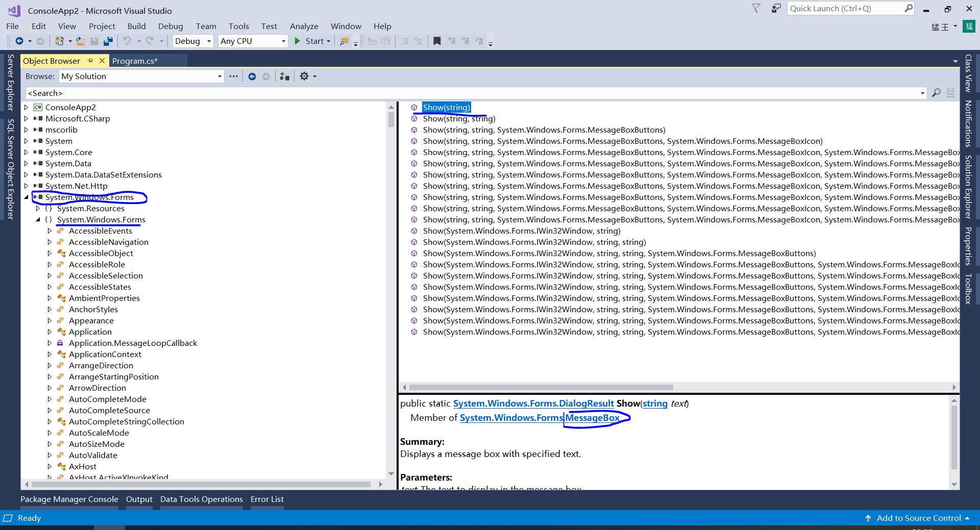Open Object Browser Settings gear

tap(304, 77)
